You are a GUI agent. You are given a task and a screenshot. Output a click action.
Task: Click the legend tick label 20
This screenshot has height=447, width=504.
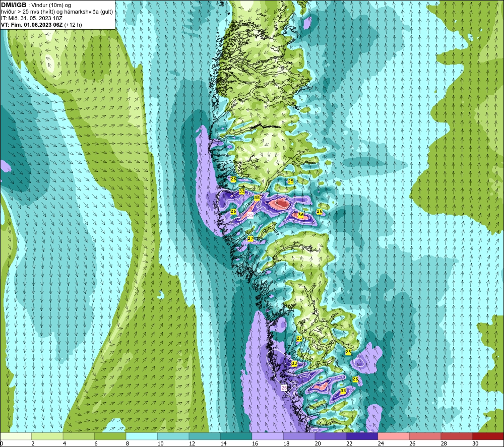[318, 444]
